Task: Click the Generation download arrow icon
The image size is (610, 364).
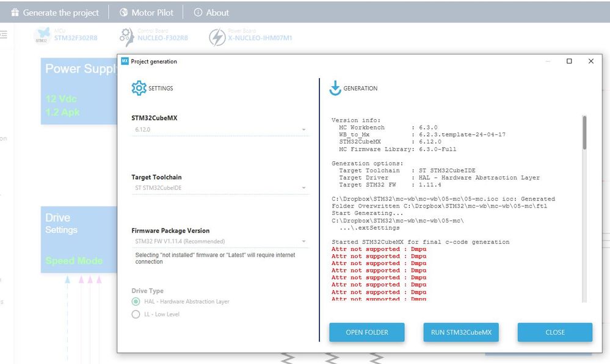Action: coord(335,89)
